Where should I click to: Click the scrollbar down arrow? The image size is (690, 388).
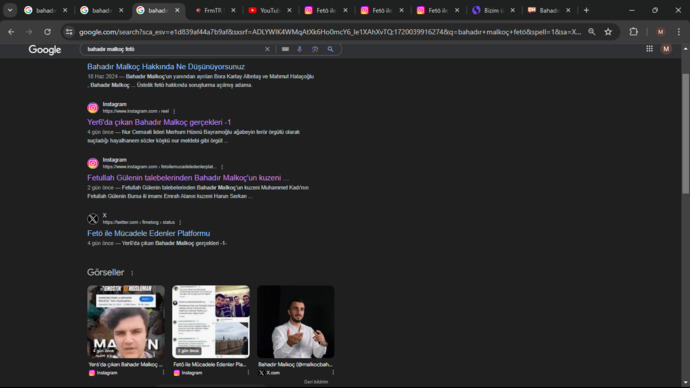click(686, 383)
